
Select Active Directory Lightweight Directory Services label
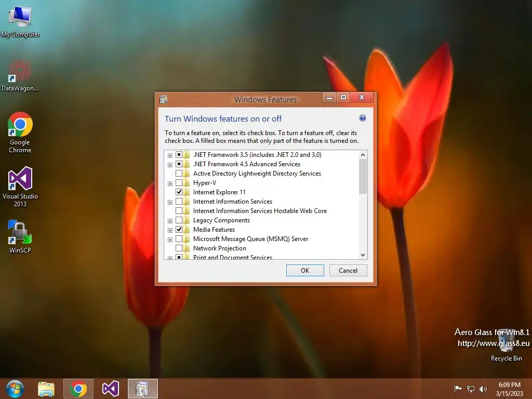point(257,174)
